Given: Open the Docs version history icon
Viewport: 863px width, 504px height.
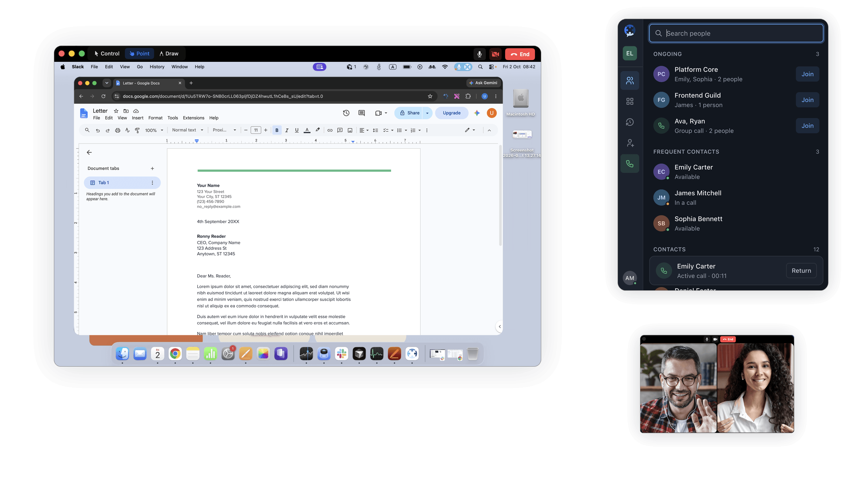Looking at the screenshot, I should (346, 113).
